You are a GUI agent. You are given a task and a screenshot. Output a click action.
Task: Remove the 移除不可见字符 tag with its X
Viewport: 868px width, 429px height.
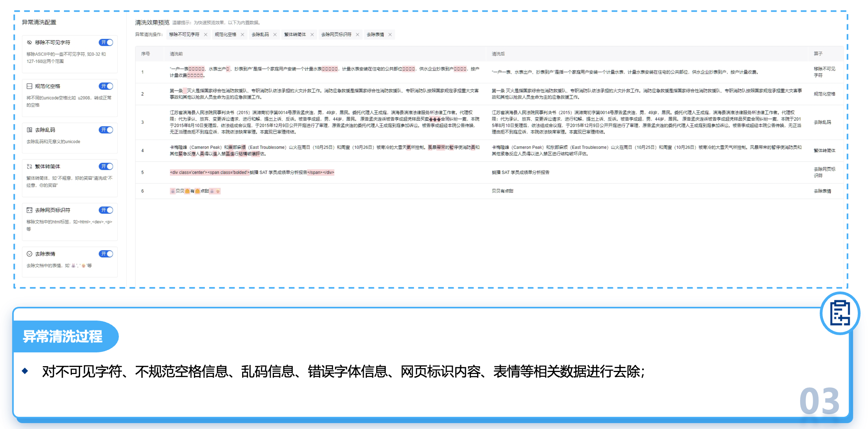tap(206, 35)
